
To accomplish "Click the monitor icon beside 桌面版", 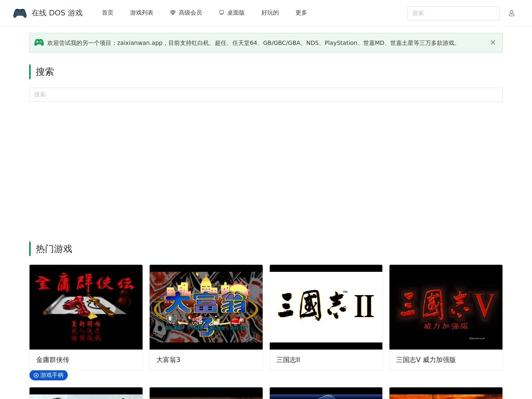I will point(222,13).
